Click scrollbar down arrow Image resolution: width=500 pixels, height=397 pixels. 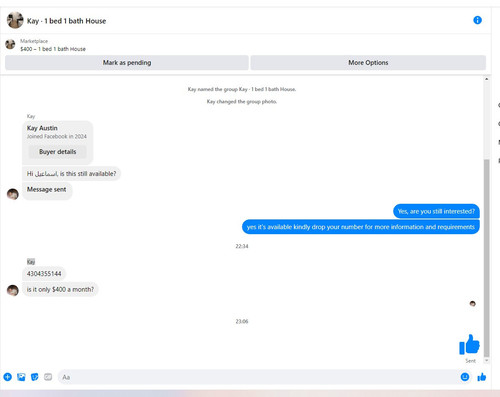tap(486, 360)
